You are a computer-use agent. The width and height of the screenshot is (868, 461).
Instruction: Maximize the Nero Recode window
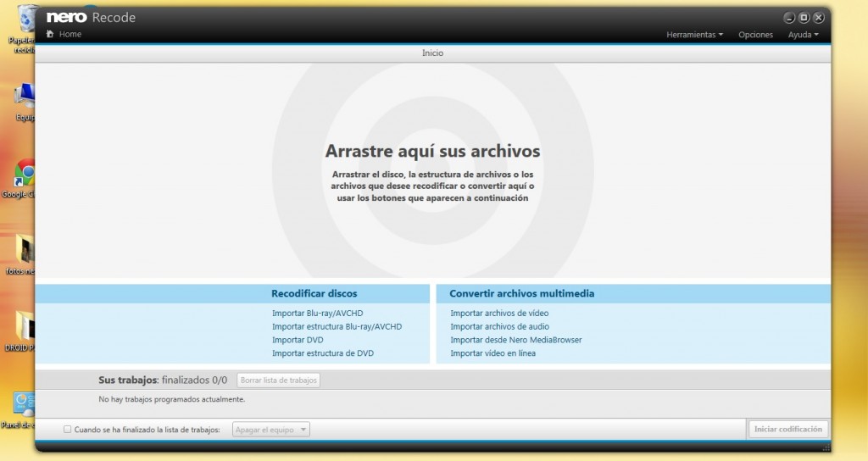(x=804, y=17)
